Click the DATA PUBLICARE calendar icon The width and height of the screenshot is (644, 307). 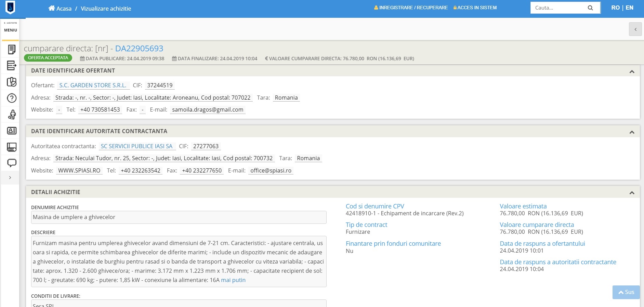[82, 59]
